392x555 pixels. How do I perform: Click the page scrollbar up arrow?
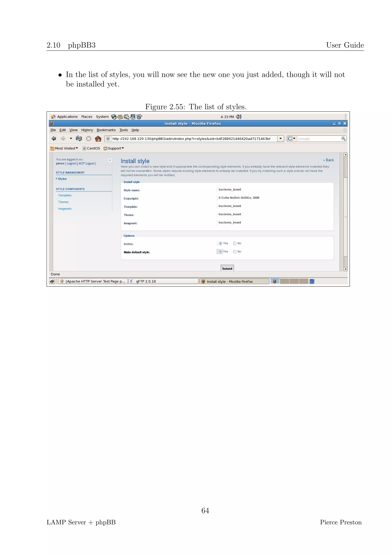coord(346,155)
